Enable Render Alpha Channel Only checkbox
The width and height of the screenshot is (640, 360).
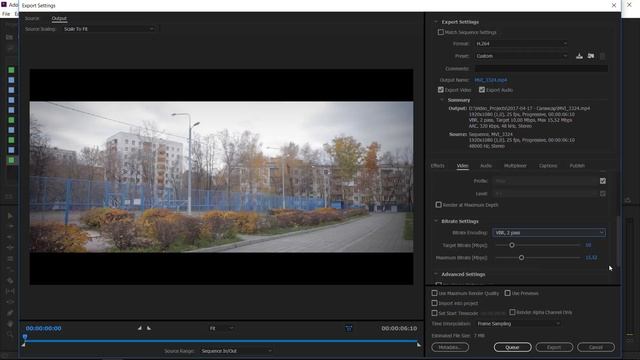coord(513,312)
